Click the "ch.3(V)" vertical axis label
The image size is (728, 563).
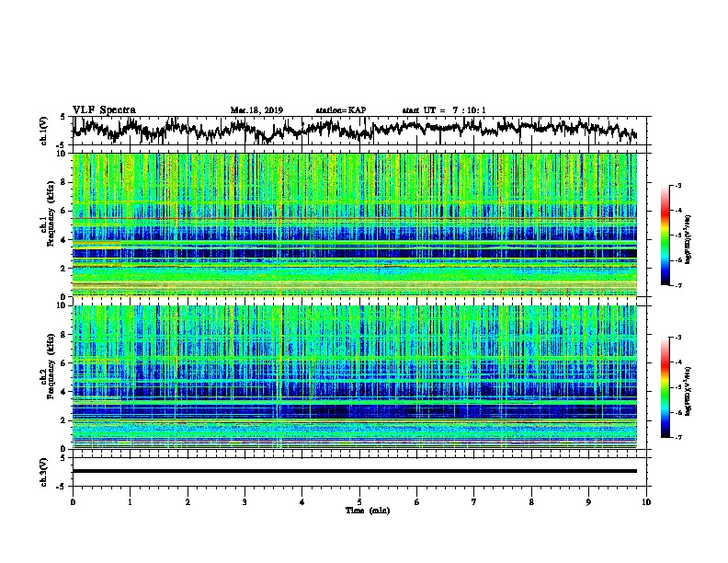[x=44, y=472]
